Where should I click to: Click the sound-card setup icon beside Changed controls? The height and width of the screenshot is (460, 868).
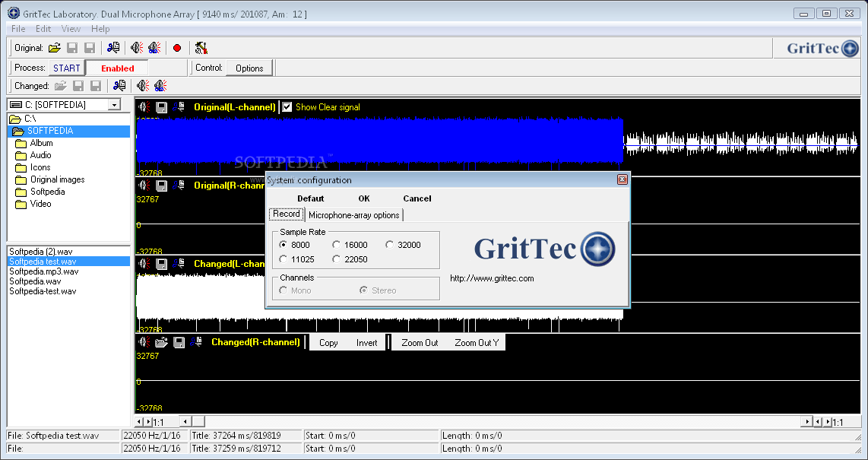pyautogui.click(x=119, y=85)
